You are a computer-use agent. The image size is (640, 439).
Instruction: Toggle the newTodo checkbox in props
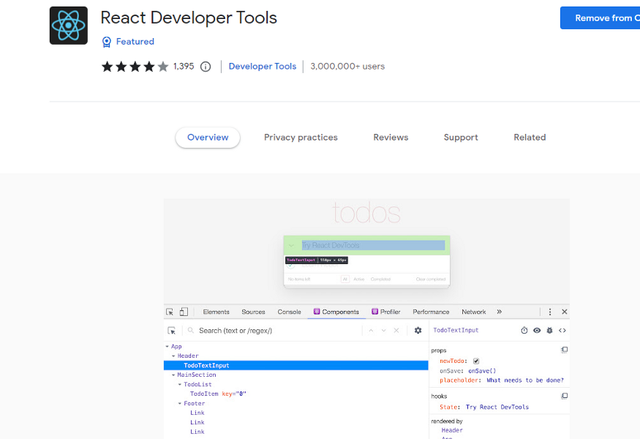pos(476,361)
